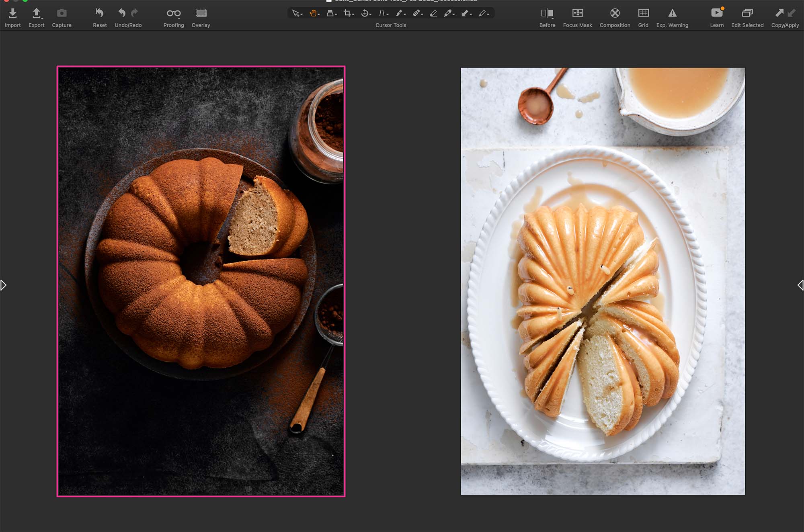Select the Rotate cursor tool
This screenshot has width=804, height=532.
coord(365,13)
